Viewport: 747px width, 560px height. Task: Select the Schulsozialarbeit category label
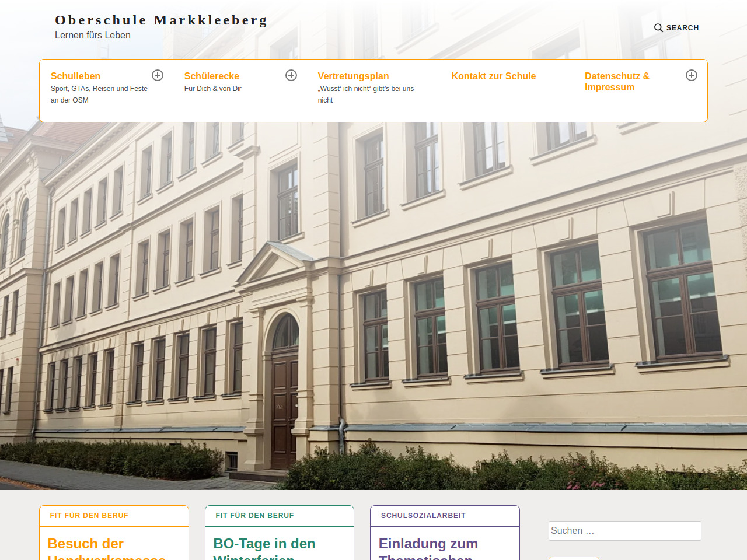pos(423,516)
